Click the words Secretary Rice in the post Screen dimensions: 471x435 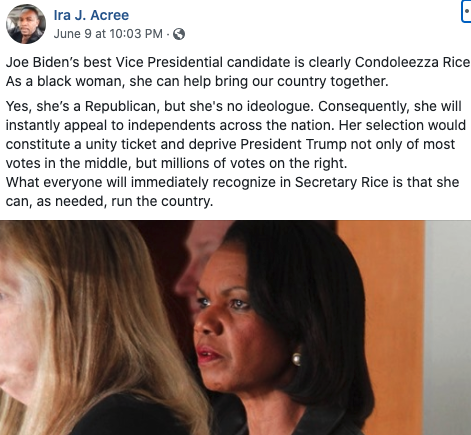pos(342,182)
